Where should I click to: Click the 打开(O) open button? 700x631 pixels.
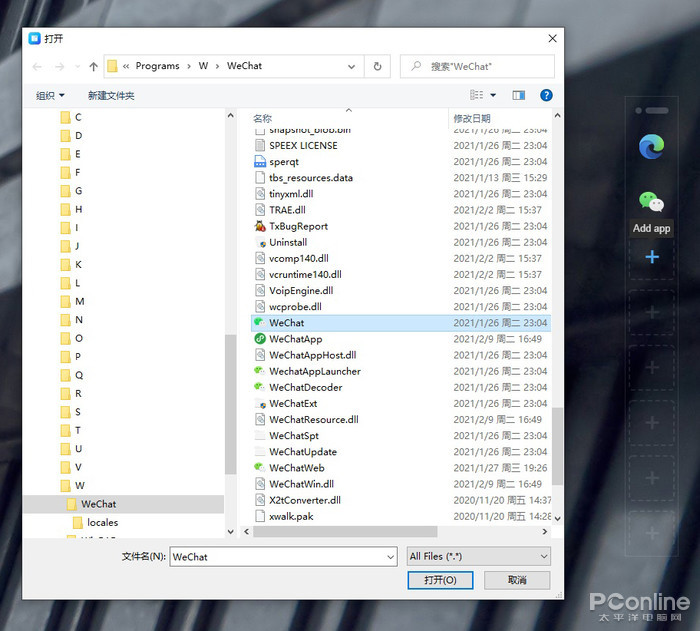pos(440,580)
